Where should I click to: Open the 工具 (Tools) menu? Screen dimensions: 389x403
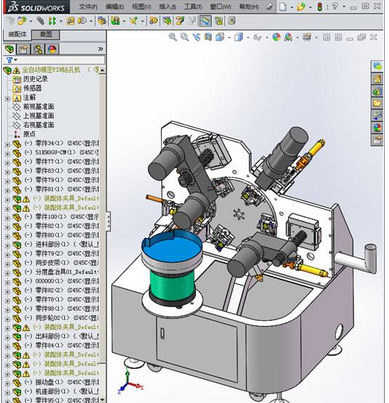(193, 7)
